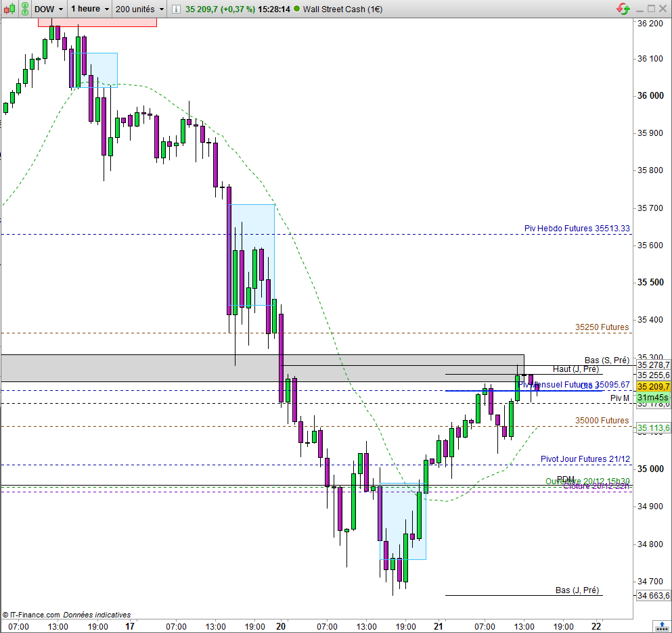Select the red rectangle zone at chart top
The image size is (672, 633).
[97, 22]
